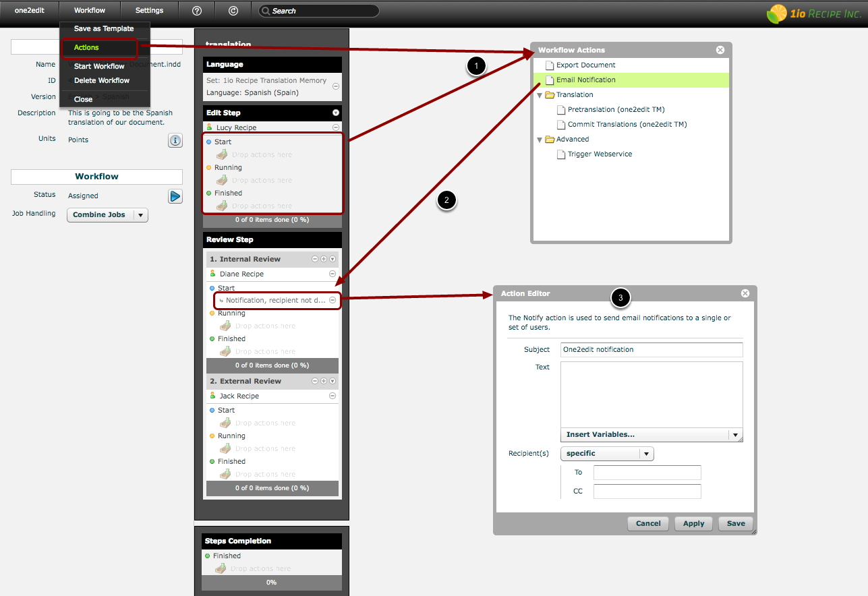This screenshot has height=596, width=868.
Task: Click the Units info icon button
Action: pyautogui.click(x=175, y=140)
